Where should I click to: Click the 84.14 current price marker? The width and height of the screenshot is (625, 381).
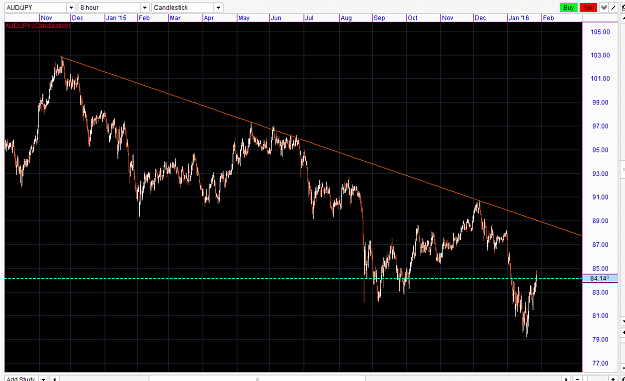[600, 278]
